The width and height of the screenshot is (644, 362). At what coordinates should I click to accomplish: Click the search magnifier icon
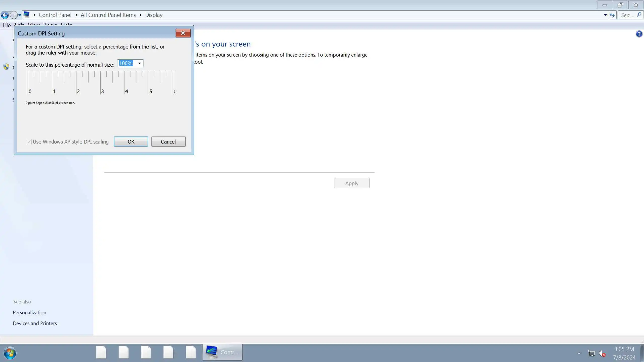[639, 15]
